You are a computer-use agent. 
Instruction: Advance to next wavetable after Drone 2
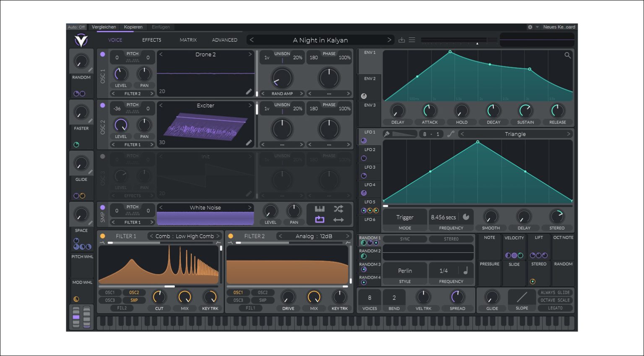250,54
